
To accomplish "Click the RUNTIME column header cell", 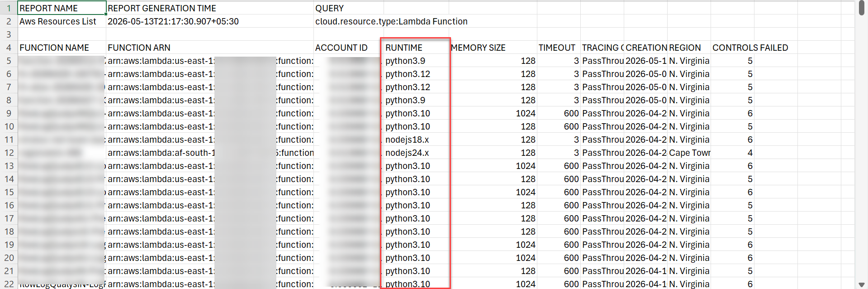I will pyautogui.click(x=416, y=48).
